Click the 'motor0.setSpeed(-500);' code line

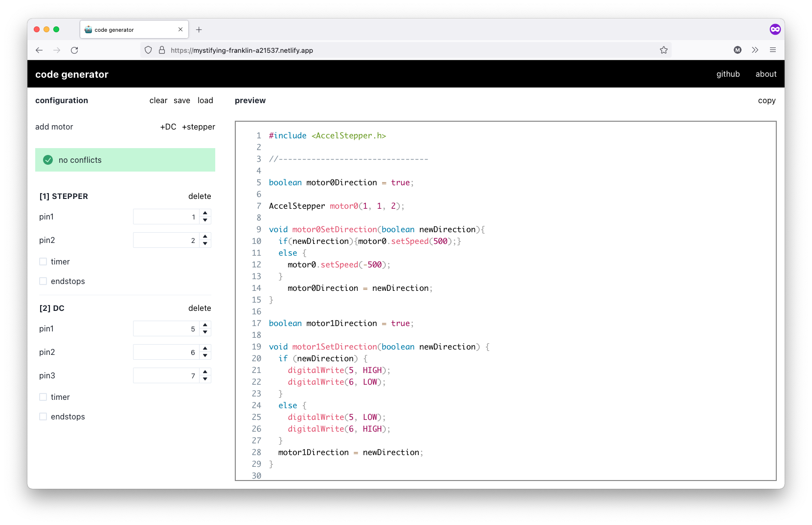(339, 264)
